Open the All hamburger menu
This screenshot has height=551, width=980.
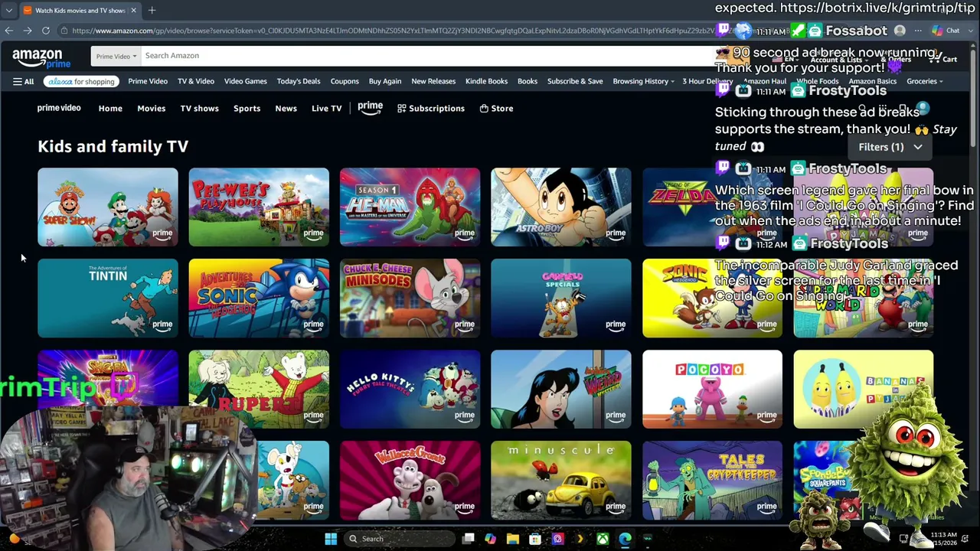pos(23,81)
